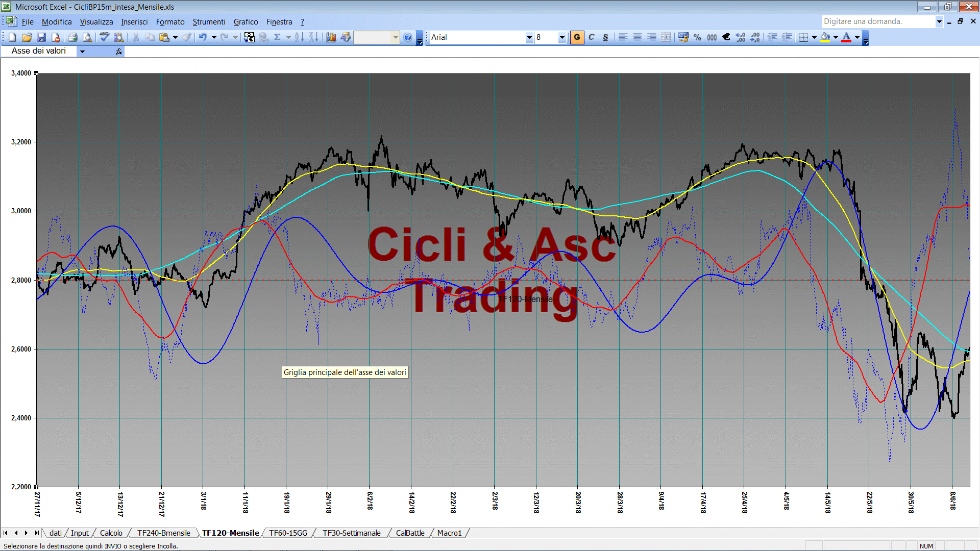Open the font size dropdown
980x551 pixels.
coord(562,37)
